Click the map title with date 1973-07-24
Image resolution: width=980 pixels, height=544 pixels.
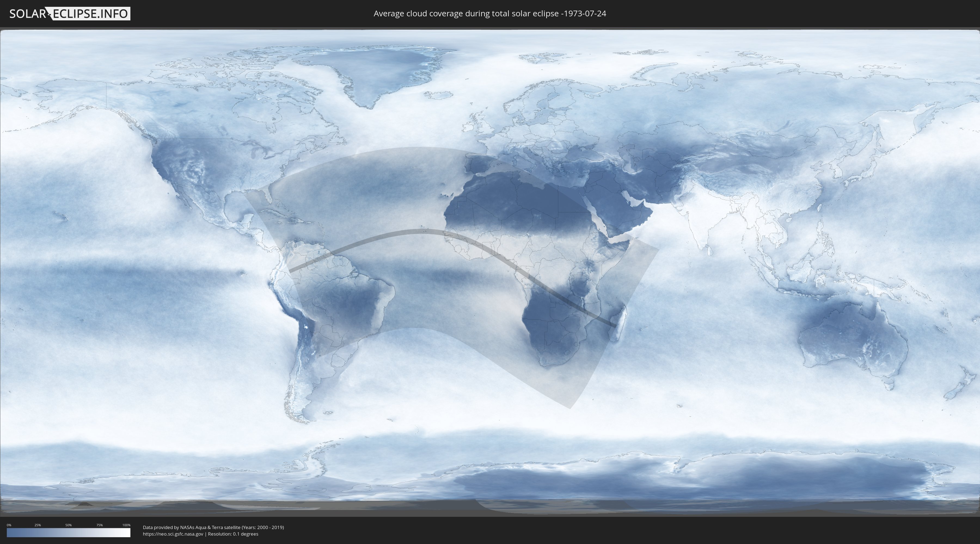[490, 14]
